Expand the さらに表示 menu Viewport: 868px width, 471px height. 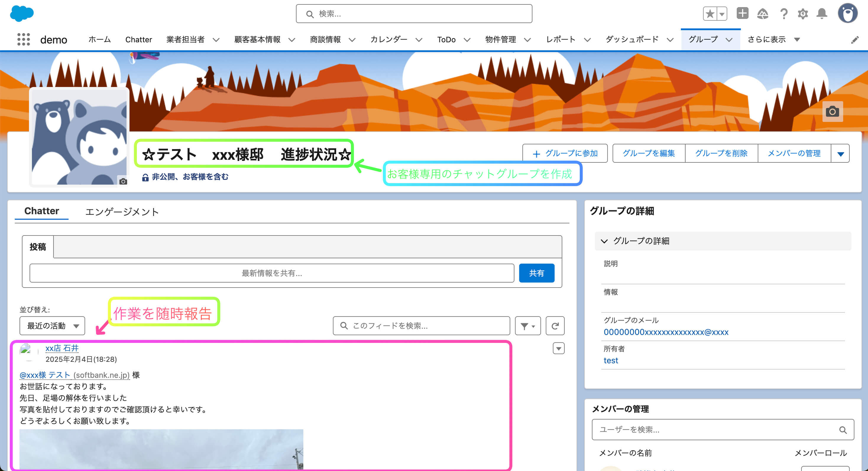[x=773, y=40]
